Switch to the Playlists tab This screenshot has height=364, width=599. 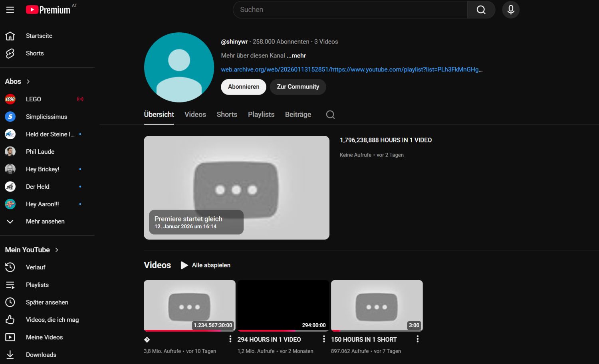tap(261, 115)
